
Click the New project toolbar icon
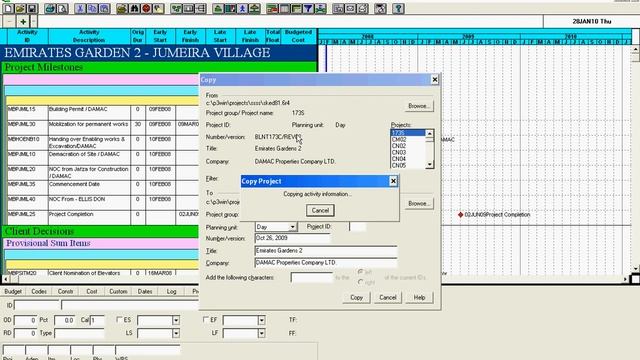tap(9, 8)
